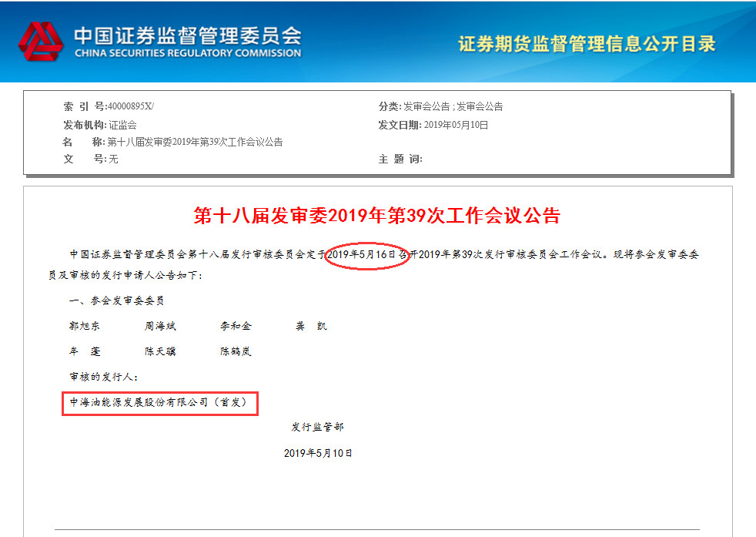Select the meeting date 2019年5月16日 in paragraph
This screenshot has width=756, height=537.
point(362,254)
